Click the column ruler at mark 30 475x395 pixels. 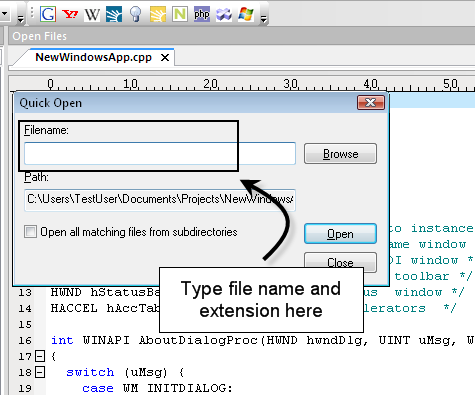point(291,84)
